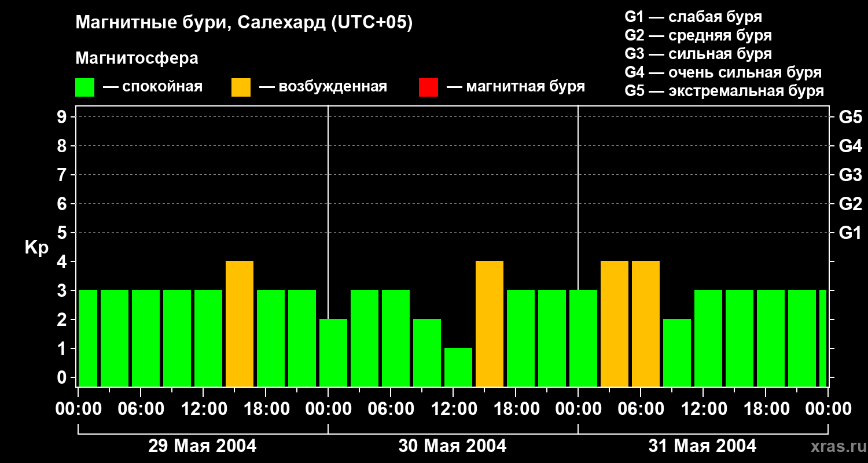Click 'G3 — сильная буря' legend line
This screenshot has height=463, width=868.
coord(698,54)
